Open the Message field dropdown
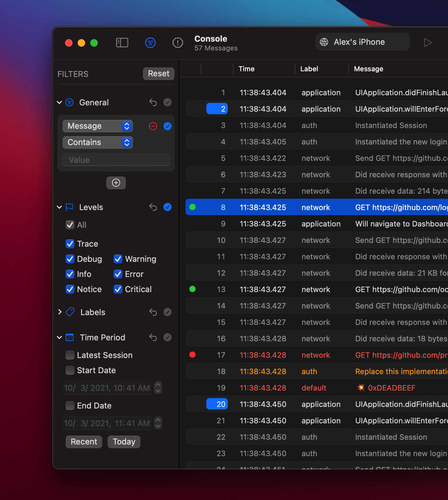Screen dimensions: 448x500 click(x=98, y=126)
